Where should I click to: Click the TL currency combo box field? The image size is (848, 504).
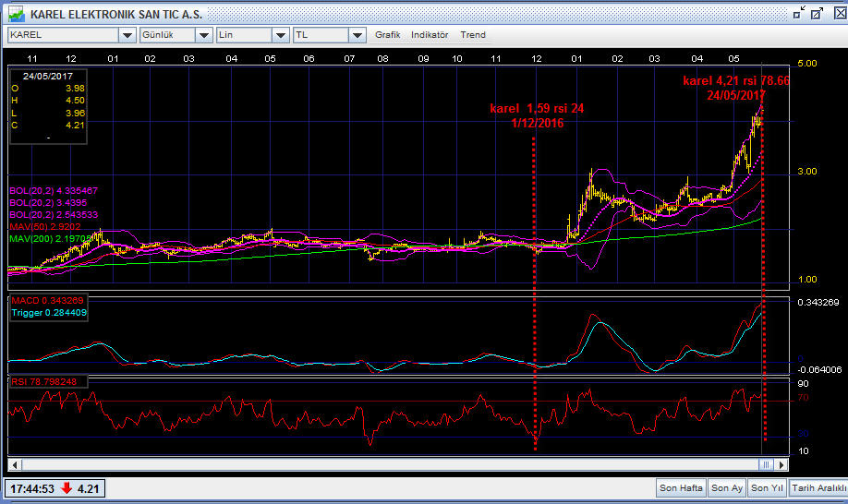(x=321, y=35)
